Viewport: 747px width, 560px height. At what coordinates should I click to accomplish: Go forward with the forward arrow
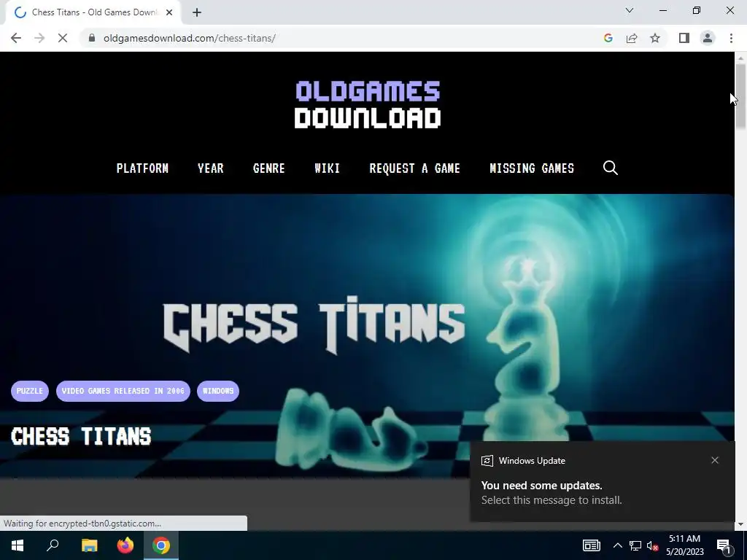39,38
